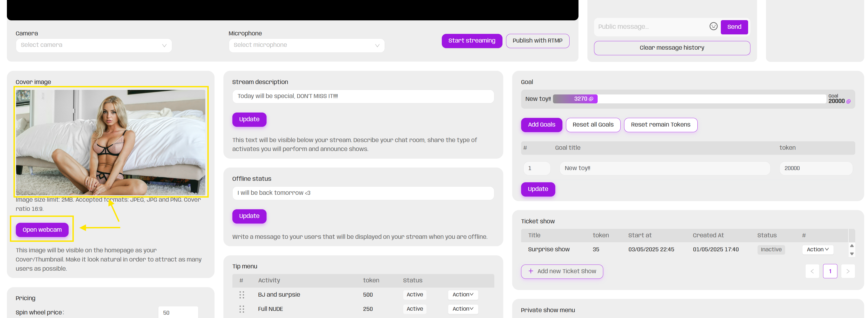Click next page arrow in Ticket show
This screenshot has height=318, width=868.
tap(848, 271)
